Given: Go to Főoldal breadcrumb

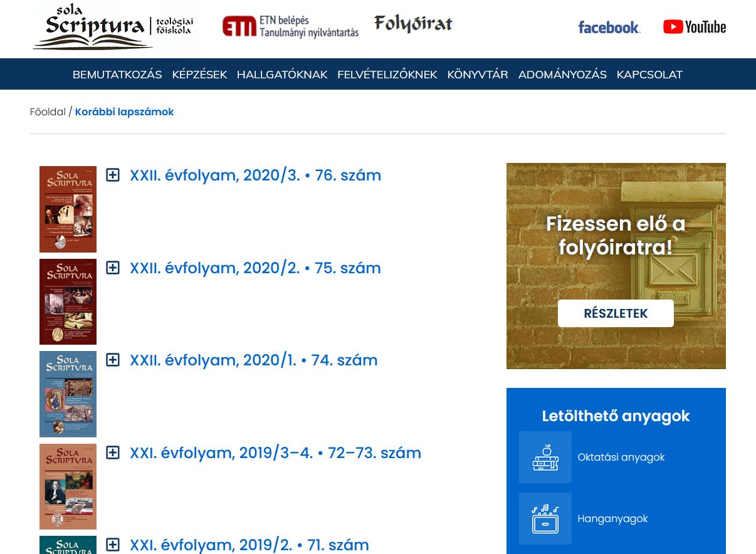Looking at the screenshot, I should point(48,112).
